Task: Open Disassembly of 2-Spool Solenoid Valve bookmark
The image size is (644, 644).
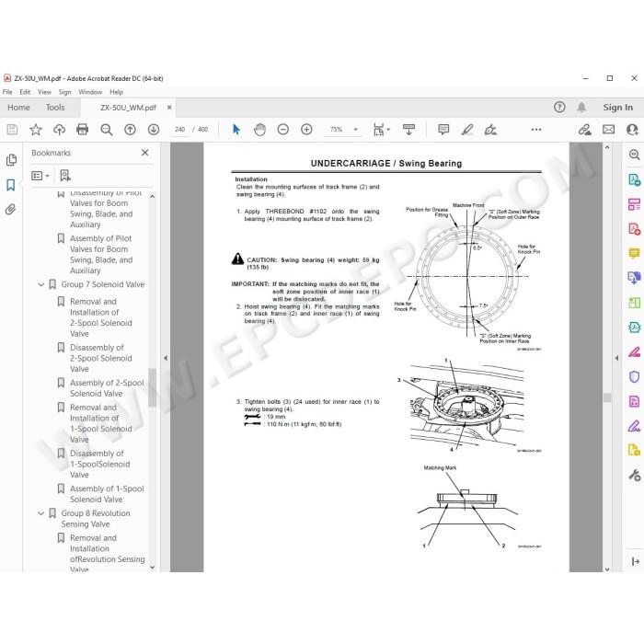Action: coord(101,358)
